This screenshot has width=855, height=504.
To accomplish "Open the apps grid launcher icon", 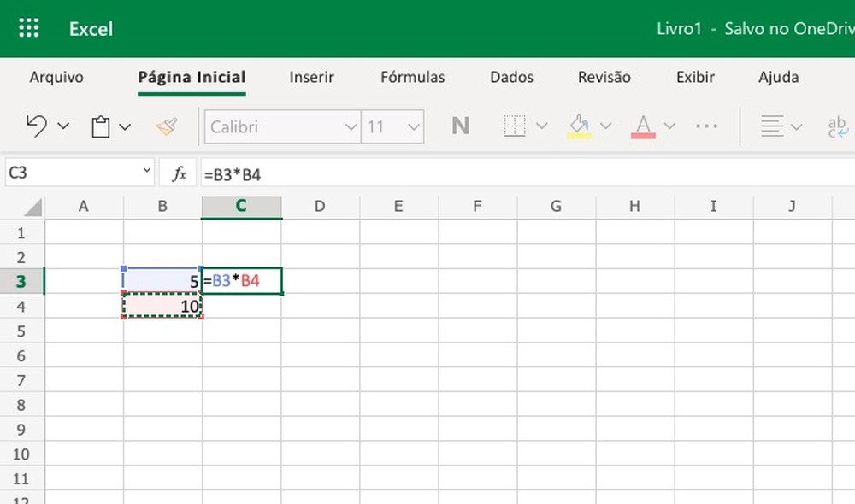I will coord(28,27).
